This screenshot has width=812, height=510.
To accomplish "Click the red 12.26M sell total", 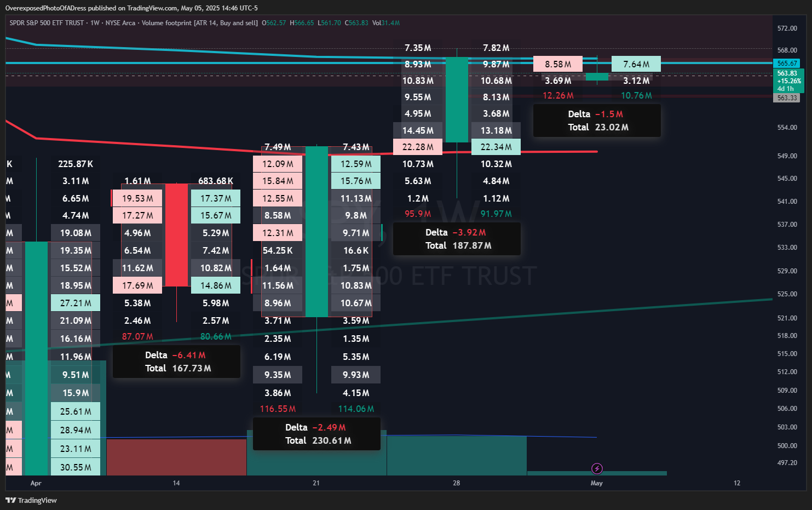I will coord(558,95).
